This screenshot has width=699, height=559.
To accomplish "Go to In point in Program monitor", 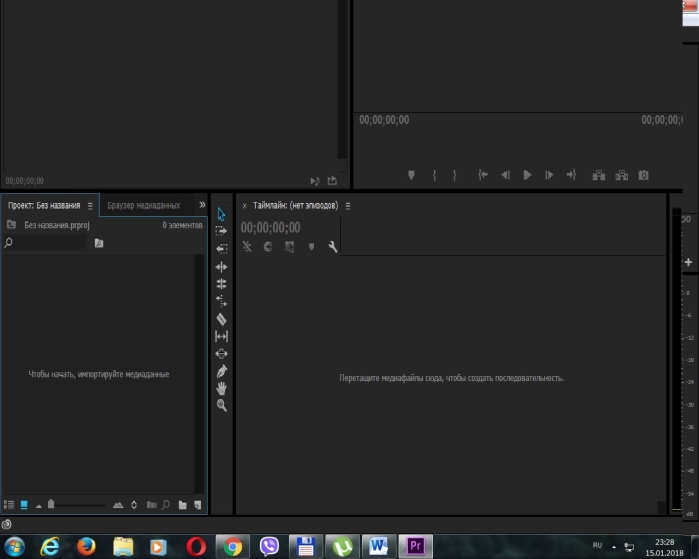I will click(x=483, y=175).
